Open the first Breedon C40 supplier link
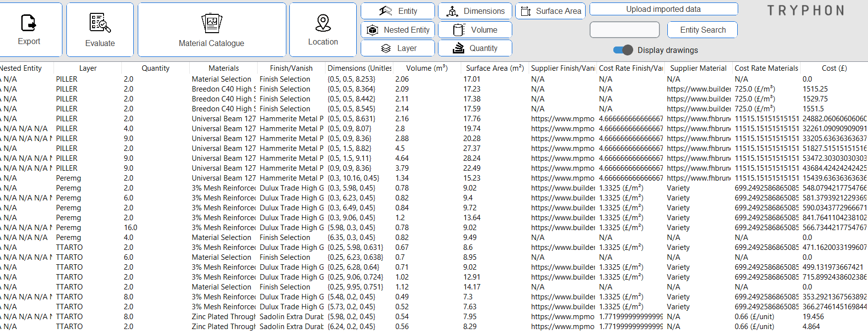868x336 pixels. click(699, 89)
